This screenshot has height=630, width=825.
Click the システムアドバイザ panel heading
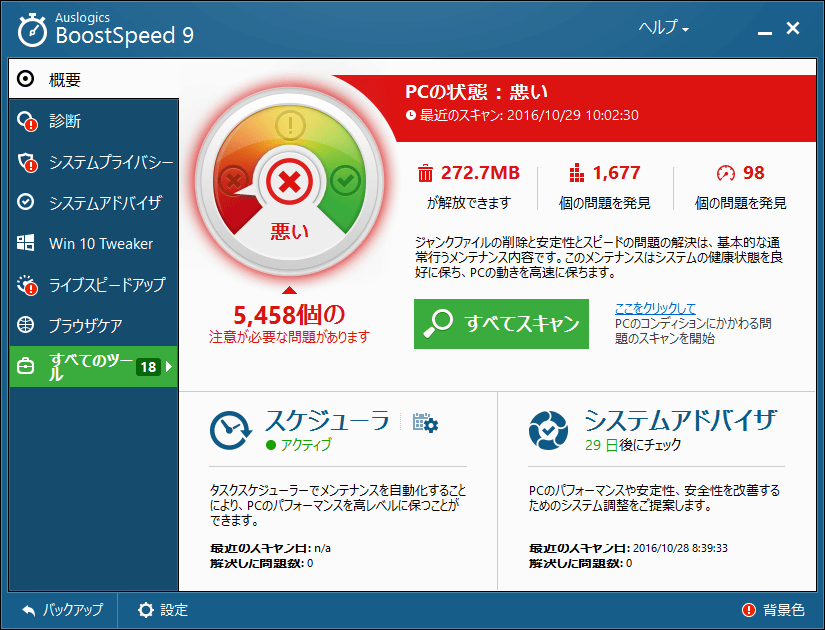680,421
